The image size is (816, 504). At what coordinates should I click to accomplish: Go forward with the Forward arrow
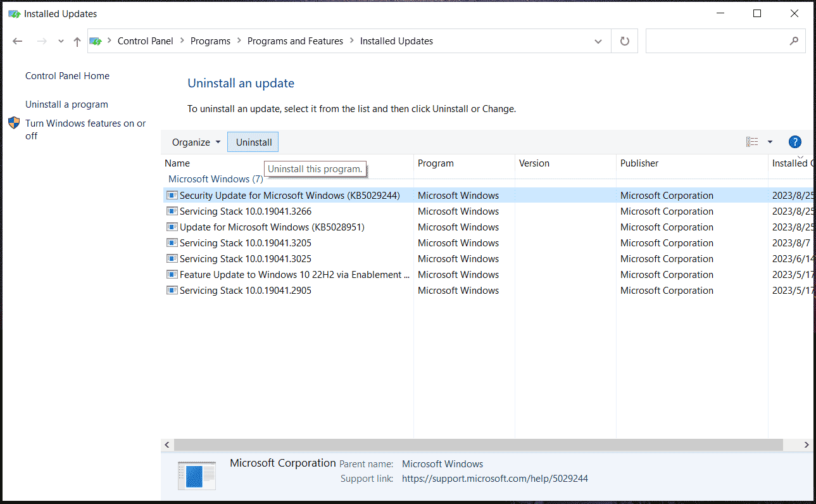[42, 41]
